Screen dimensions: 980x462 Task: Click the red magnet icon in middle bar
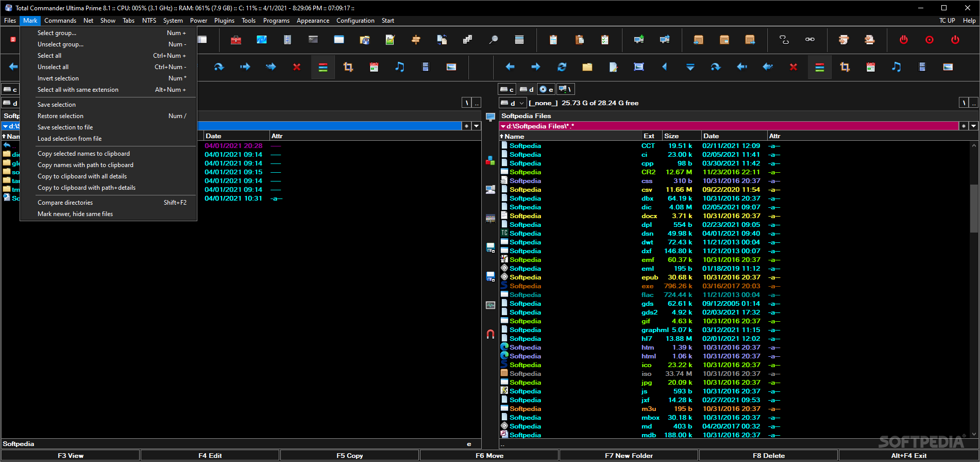(491, 334)
